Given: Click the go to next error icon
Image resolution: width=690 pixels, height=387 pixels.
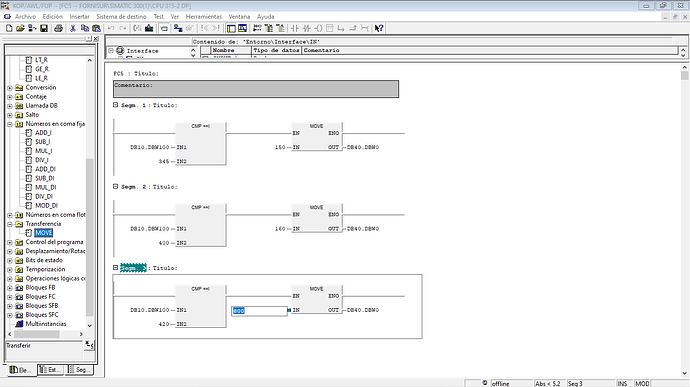Looking at the screenshot, I should (x=216, y=28).
